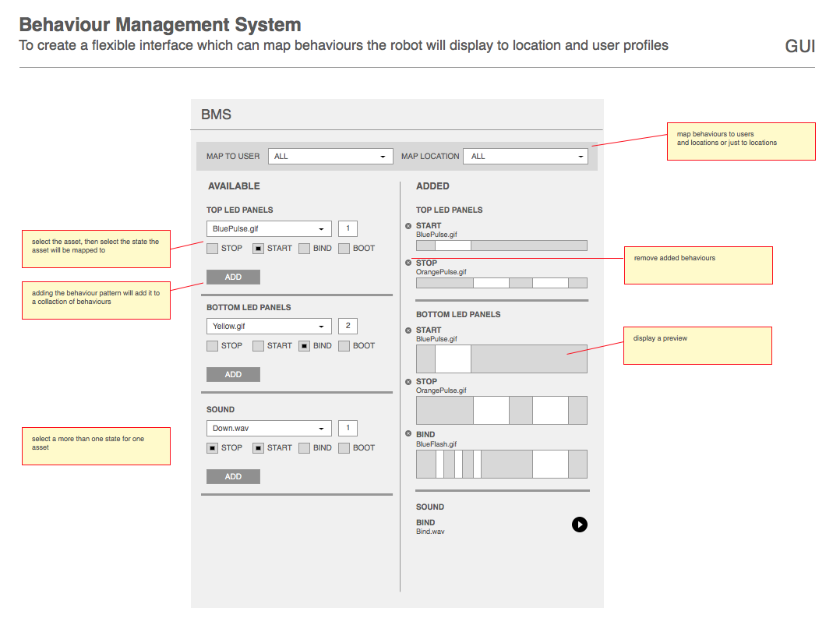Click the Bind.wav file name

pyautogui.click(x=430, y=532)
